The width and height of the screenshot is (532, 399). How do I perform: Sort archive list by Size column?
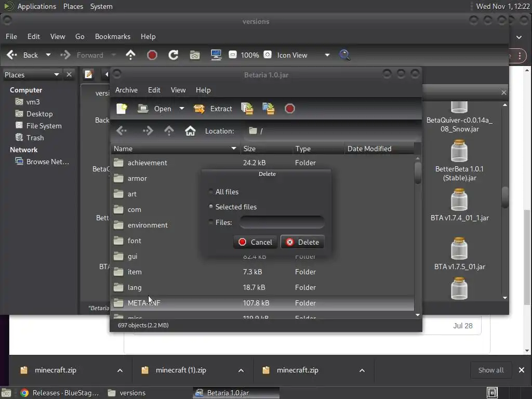click(267, 149)
